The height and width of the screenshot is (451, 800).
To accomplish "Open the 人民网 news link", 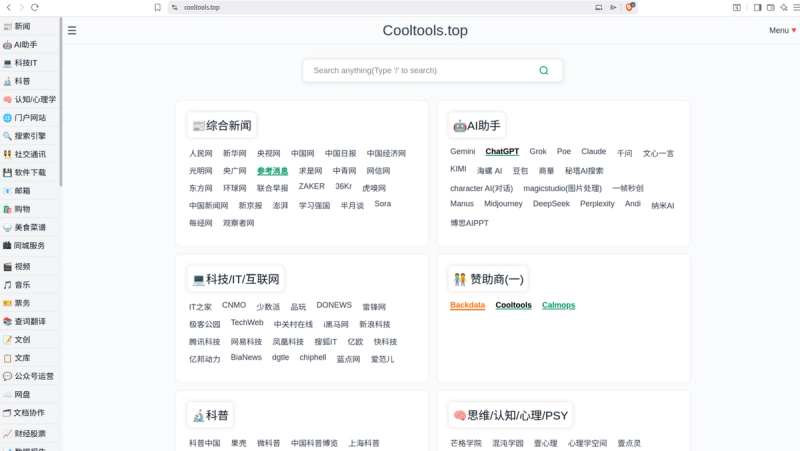I will click(x=201, y=154).
